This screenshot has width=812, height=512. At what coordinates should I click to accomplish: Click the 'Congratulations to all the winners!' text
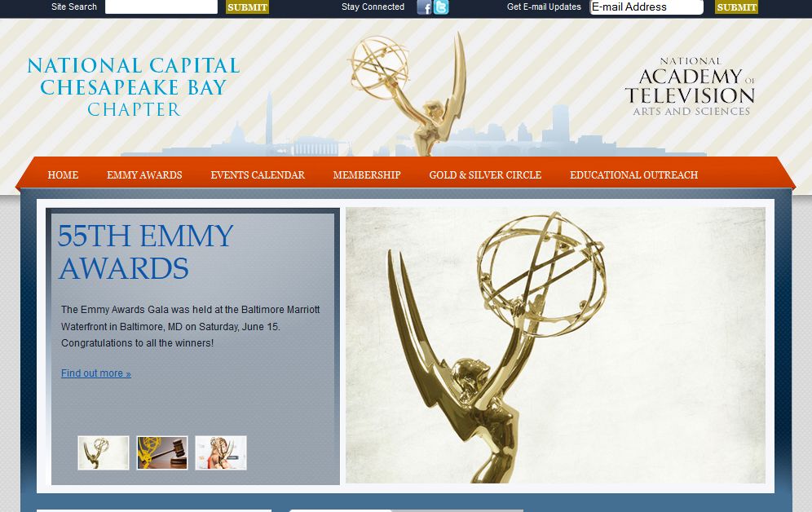pos(137,343)
